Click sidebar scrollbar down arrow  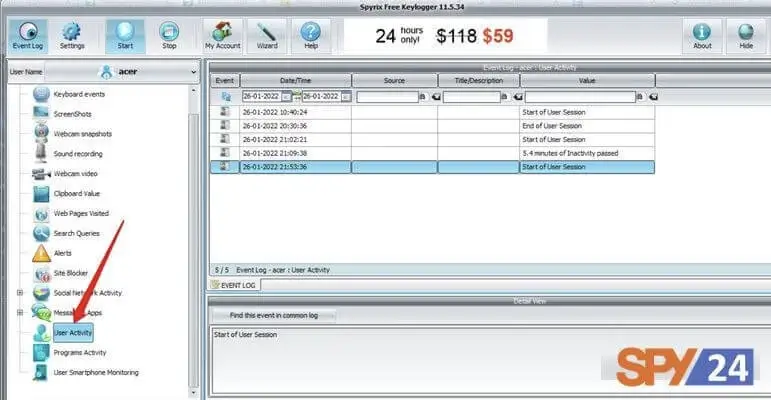tap(193, 393)
